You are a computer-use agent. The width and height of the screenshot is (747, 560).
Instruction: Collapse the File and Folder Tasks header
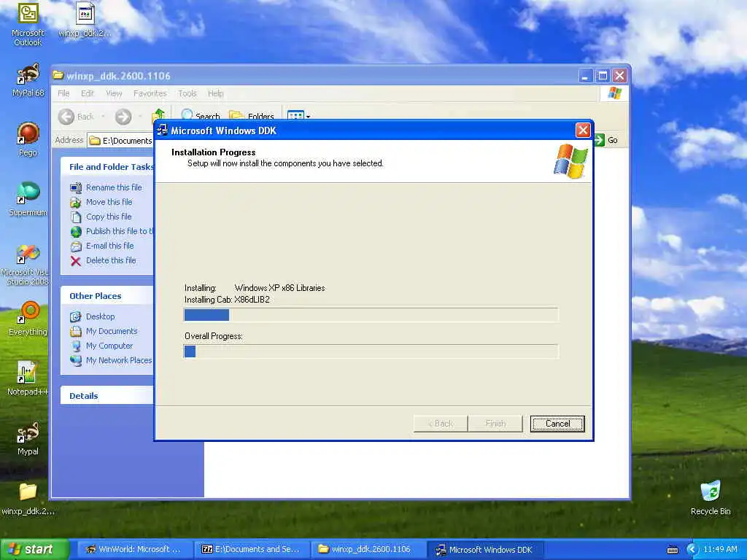point(108,167)
